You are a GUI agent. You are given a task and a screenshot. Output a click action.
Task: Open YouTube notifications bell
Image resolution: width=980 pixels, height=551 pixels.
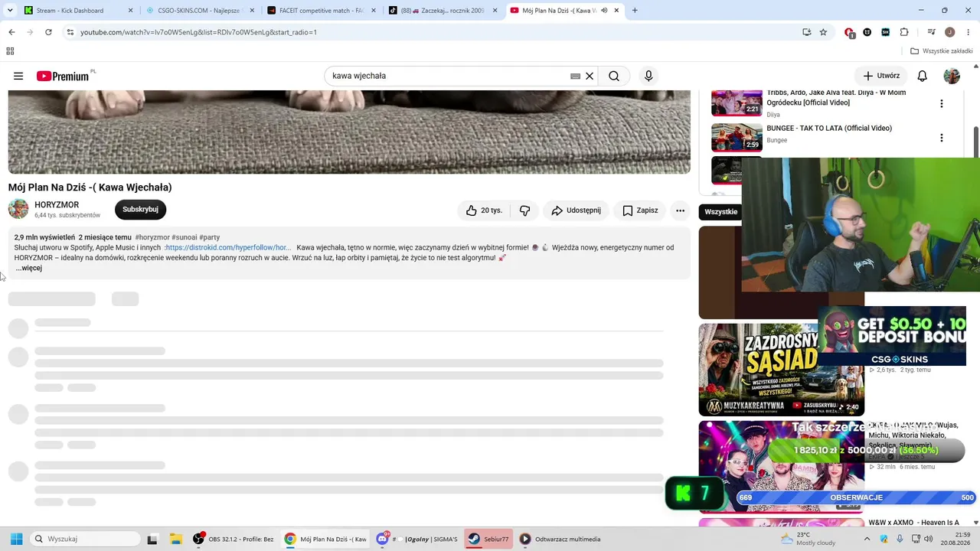923,76
